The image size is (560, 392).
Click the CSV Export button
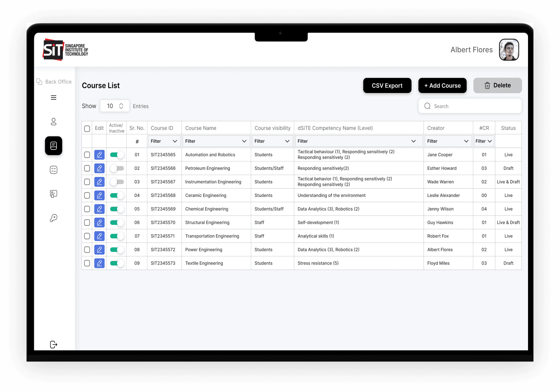click(387, 85)
